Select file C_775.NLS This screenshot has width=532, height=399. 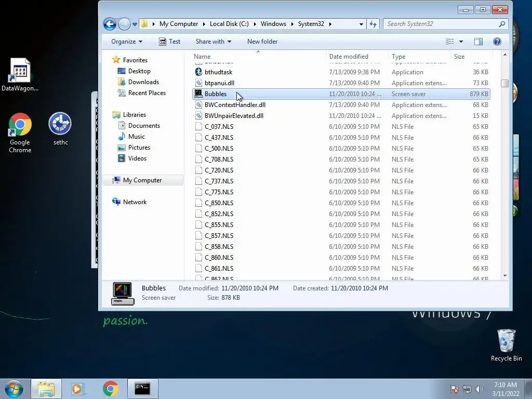click(x=219, y=192)
